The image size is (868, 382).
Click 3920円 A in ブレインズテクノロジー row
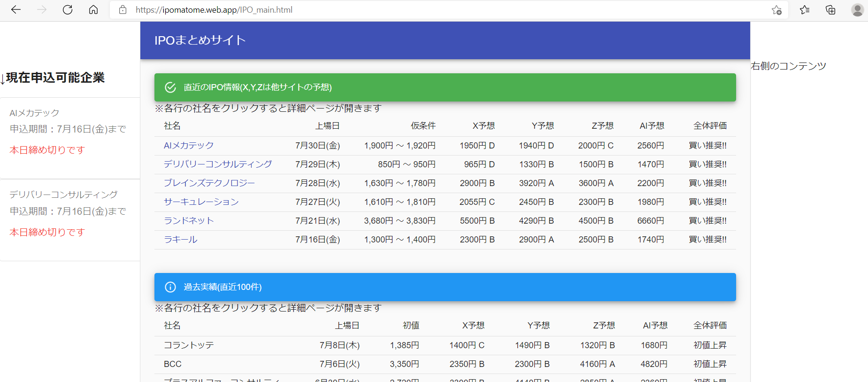537,183
